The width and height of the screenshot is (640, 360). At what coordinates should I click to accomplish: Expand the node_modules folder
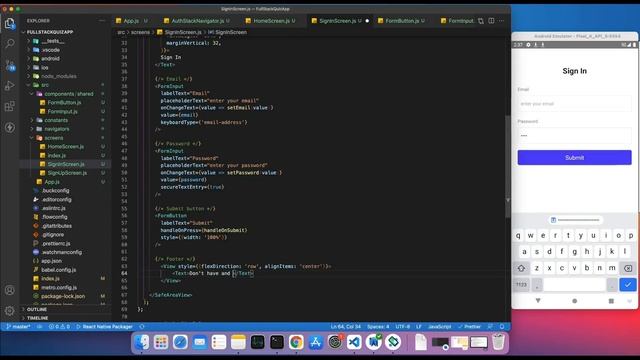click(x=58, y=76)
